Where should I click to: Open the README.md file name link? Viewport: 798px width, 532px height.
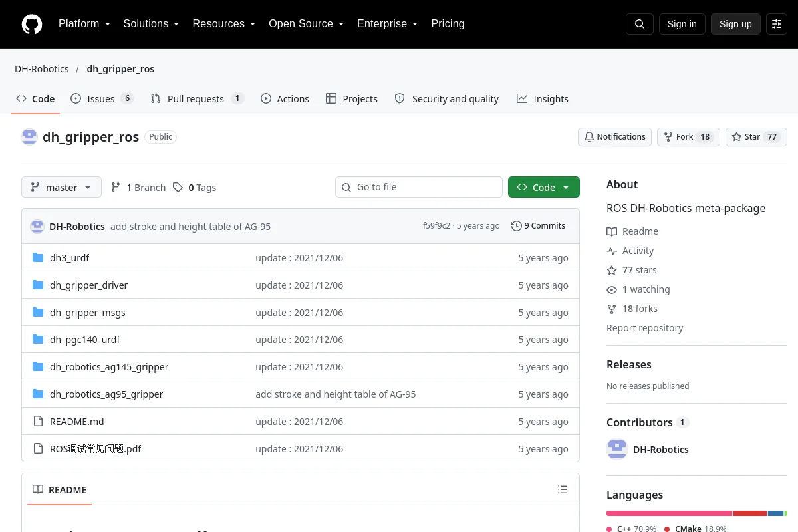coord(77,422)
